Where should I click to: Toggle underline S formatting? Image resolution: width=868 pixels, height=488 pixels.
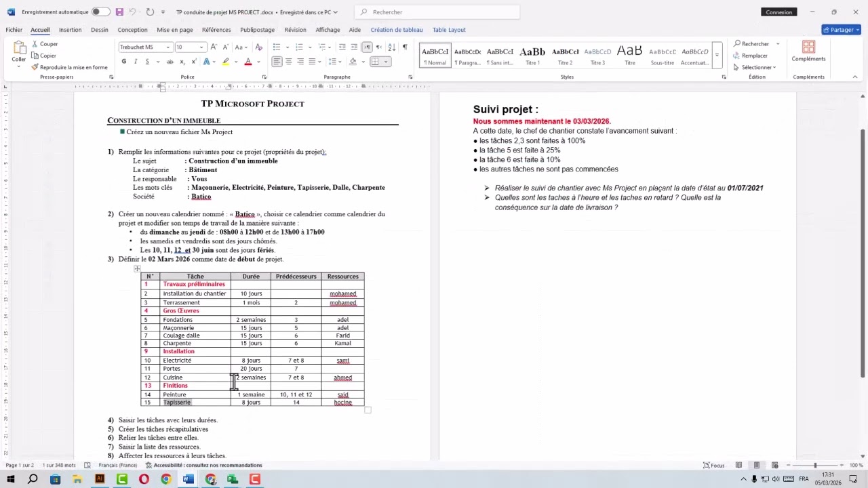tap(147, 62)
